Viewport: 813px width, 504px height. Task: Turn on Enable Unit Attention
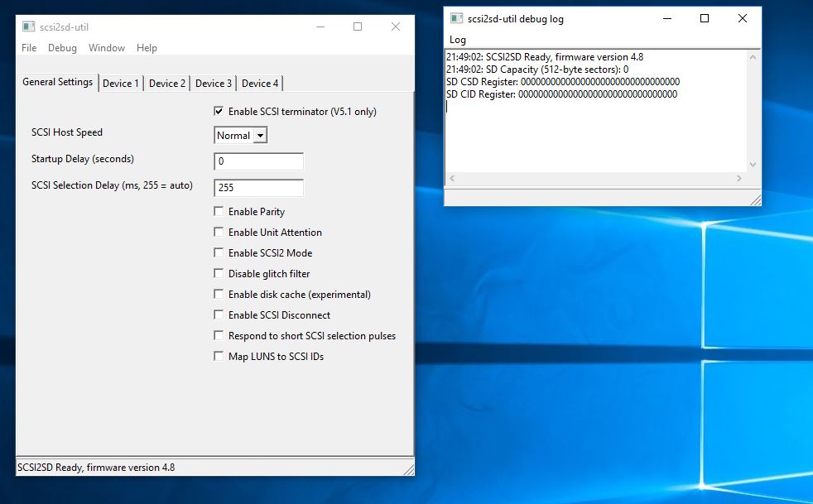pyautogui.click(x=219, y=232)
